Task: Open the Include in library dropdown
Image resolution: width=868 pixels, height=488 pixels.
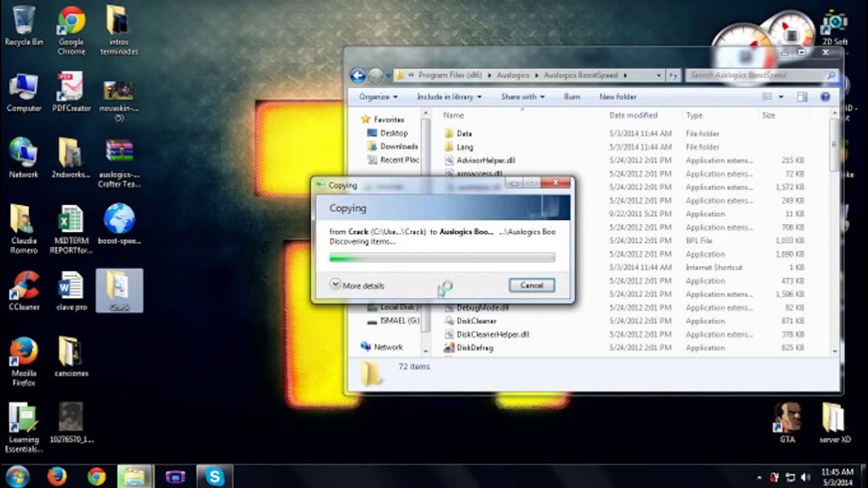Action: (x=449, y=97)
